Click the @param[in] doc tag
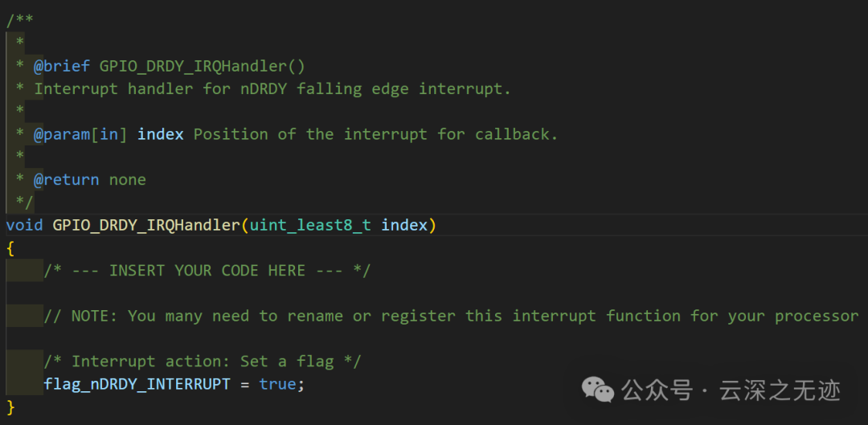 point(80,134)
